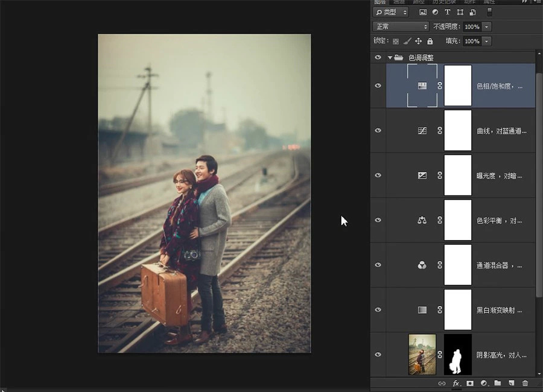This screenshot has height=392, width=543.
Task: Select the white mask of 黑白渐变映射 layer
Action: click(x=458, y=309)
